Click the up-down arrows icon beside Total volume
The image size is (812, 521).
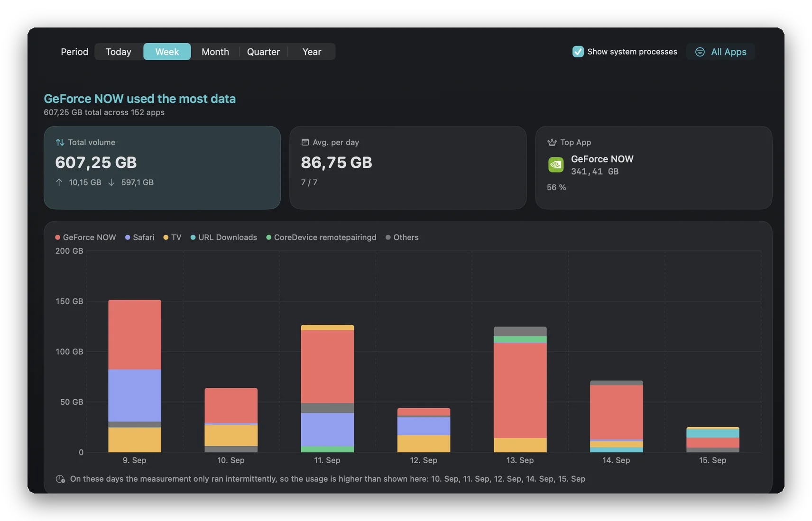pos(60,142)
